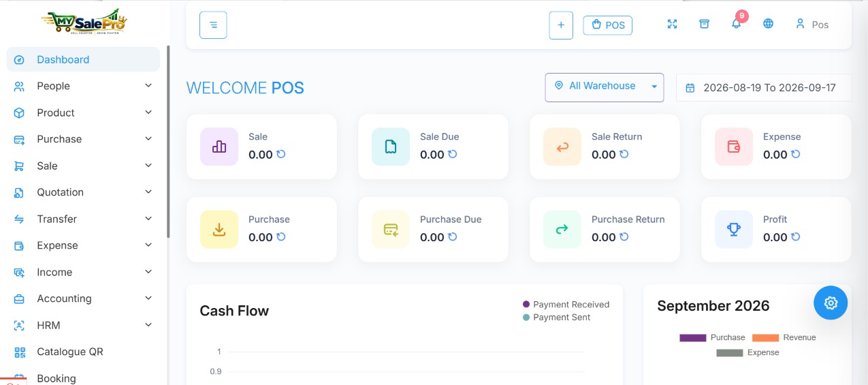Expand the Product chevron arrow
Image resolution: width=868 pixels, height=385 pixels.
148,112
